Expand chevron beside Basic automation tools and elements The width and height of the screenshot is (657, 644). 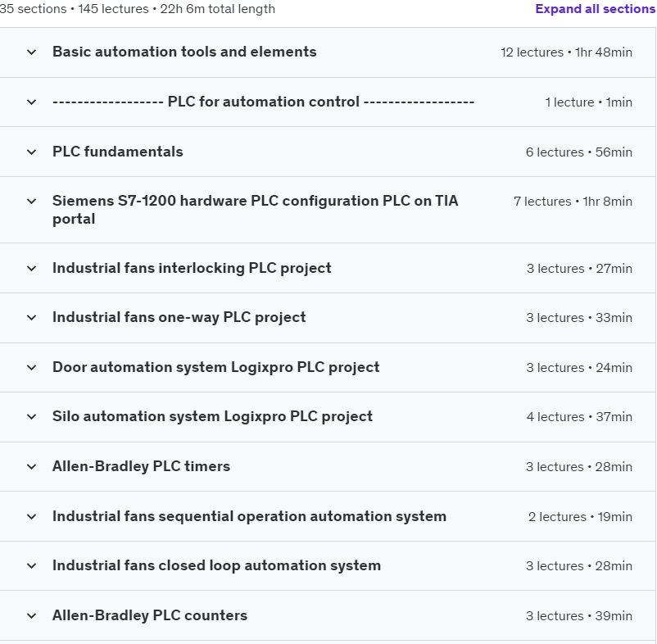[x=32, y=52]
